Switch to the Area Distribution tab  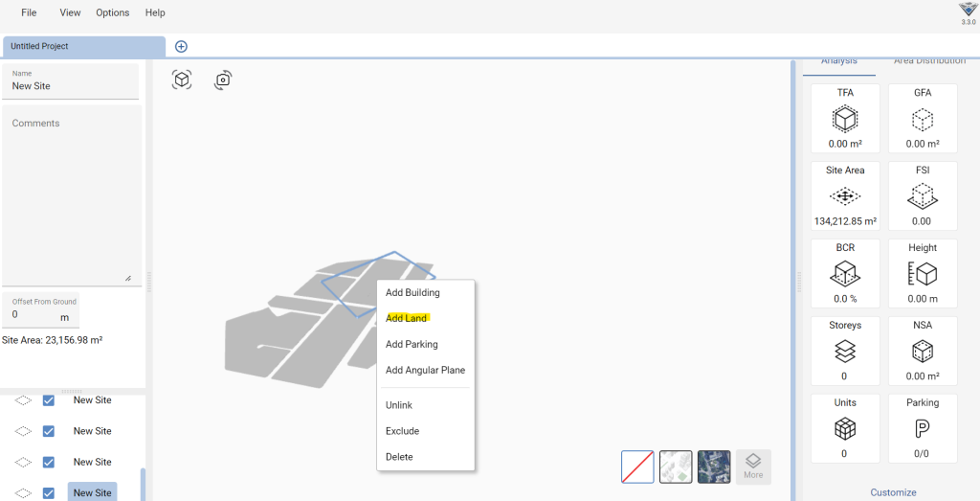click(x=929, y=62)
